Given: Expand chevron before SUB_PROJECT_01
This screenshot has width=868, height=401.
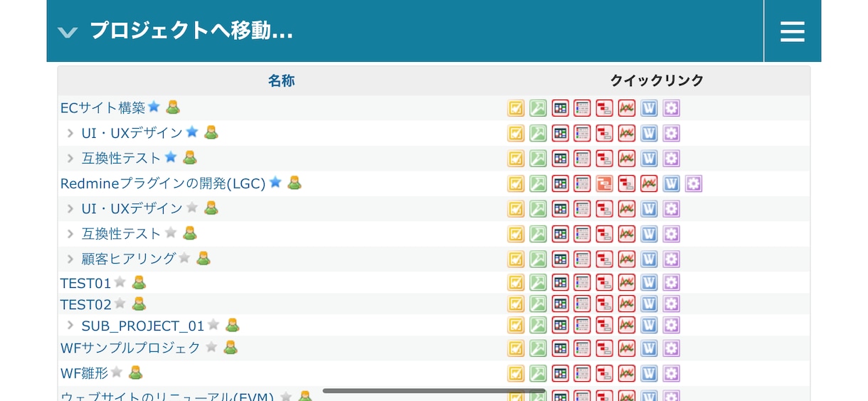Looking at the screenshot, I should tap(70, 326).
